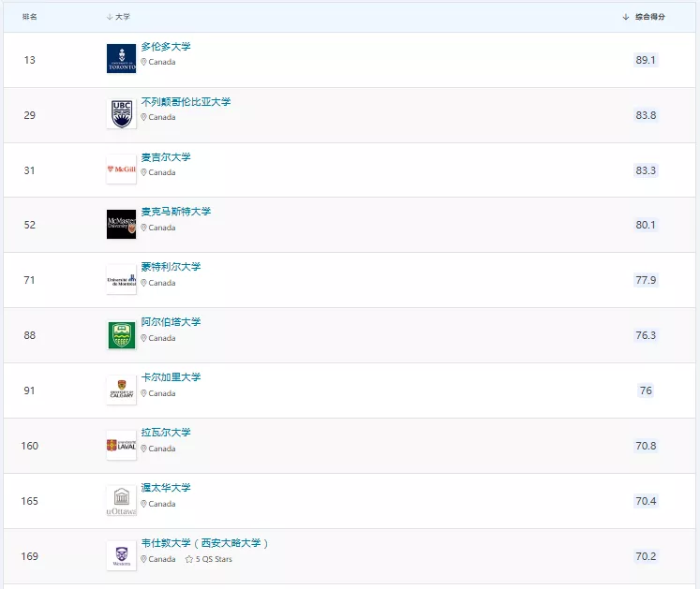Click the Université de Montréal logo
Image resolution: width=700 pixels, height=589 pixels.
pos(122,279)
